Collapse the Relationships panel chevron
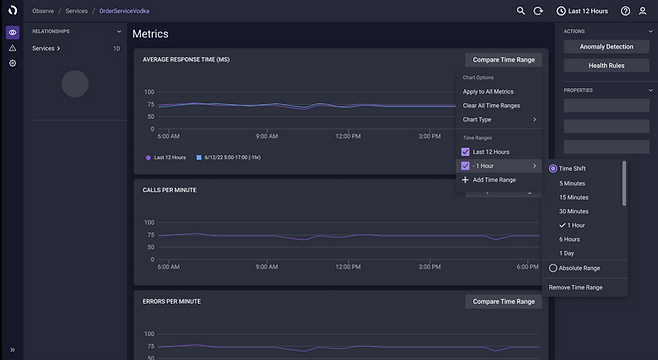This screenshot has width=658, height=360. click(119, 31)
